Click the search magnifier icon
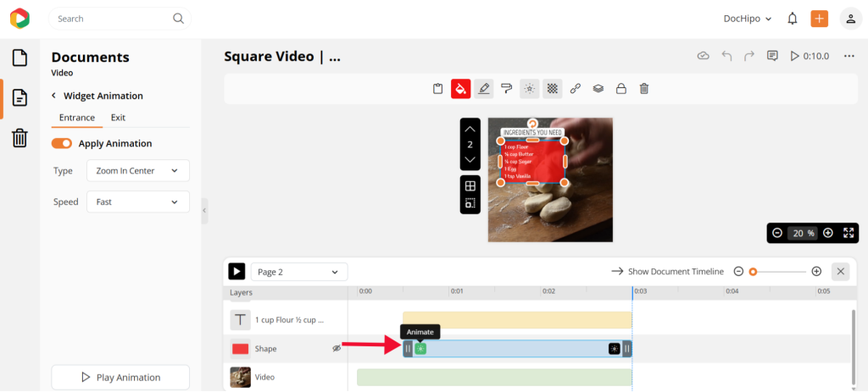The image size is (868, 392). click(178, 19)
